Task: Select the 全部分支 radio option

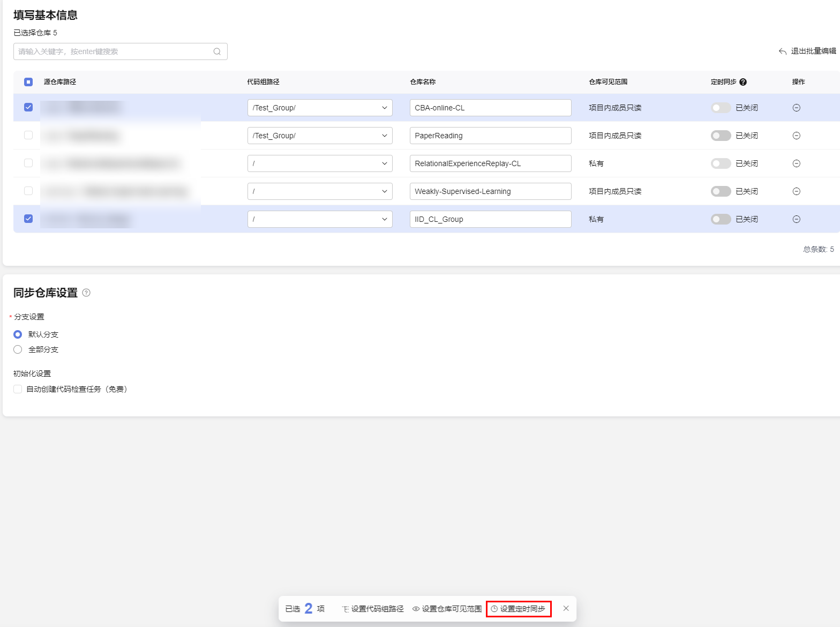Action: 18,349
